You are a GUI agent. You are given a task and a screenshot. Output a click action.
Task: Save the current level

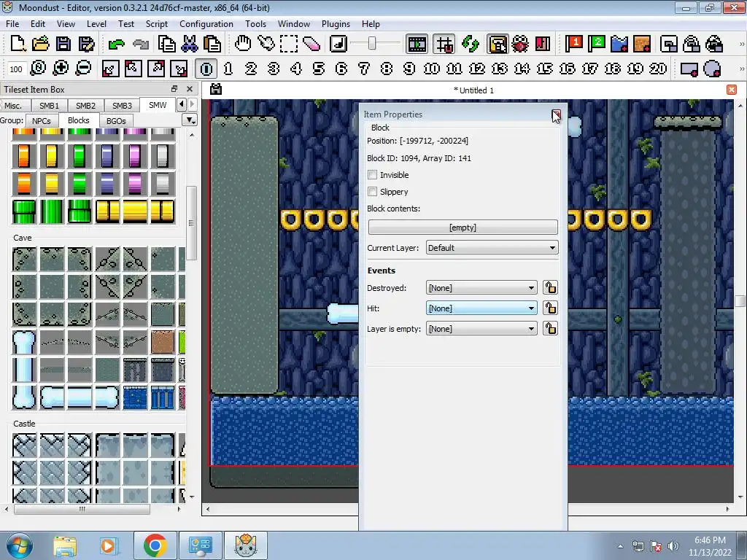(63, 44)
